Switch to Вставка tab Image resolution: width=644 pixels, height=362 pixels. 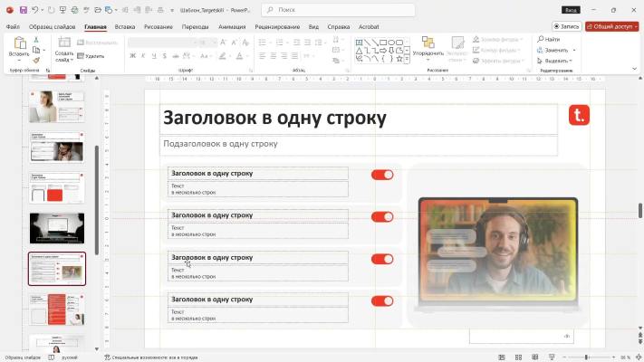click(125, 26)
